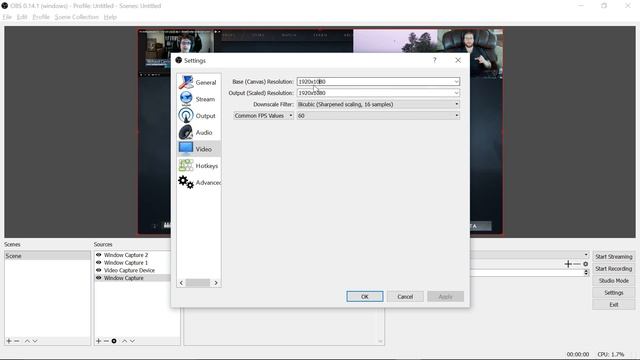The image size is (640, 360).
Task: Open the Hotkeys settings keyboard icon
Action: [186, 165]
